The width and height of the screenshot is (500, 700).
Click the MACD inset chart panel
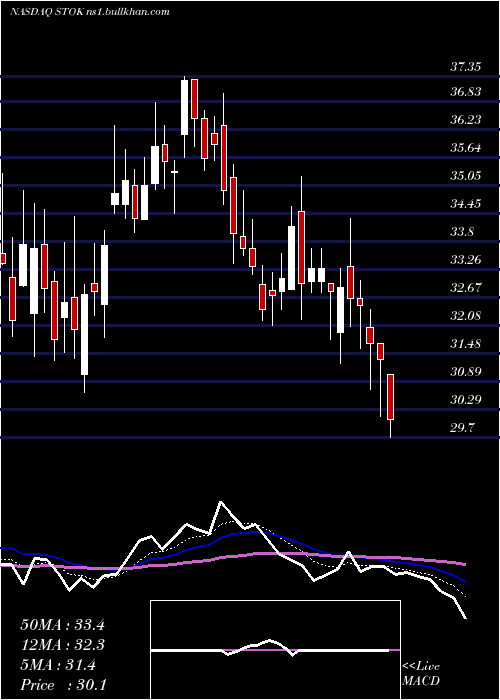(275, 650)
